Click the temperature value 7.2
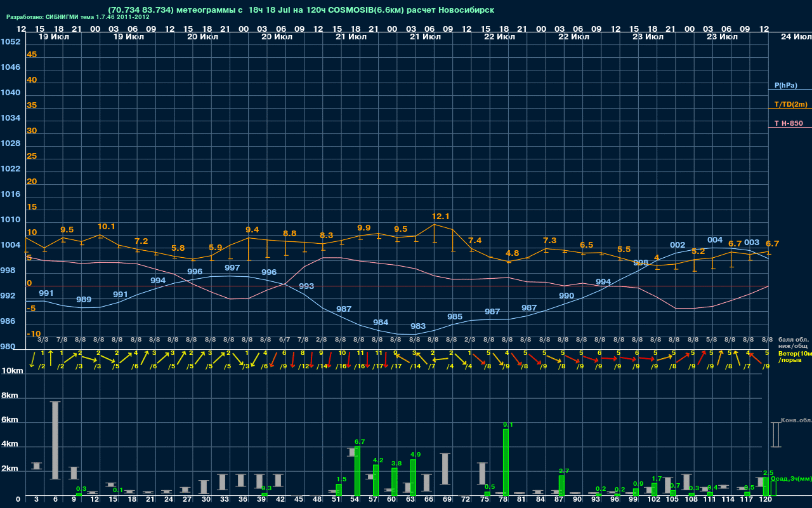The image size is (812, 508). (141, 241)
